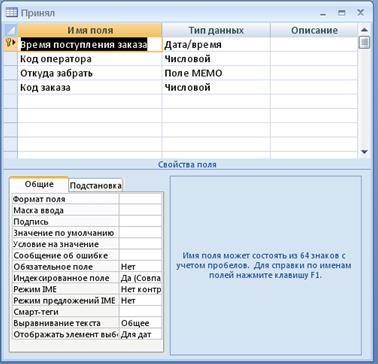Click the scroll down arrow of the field grid
Image resolution: width=378 pixels, height=364 pixels.
[x=364, y=152]
